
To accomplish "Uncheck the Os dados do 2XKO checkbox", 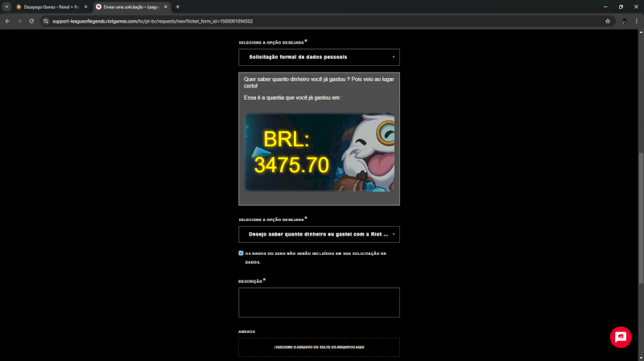I will [x=241, y=253].
